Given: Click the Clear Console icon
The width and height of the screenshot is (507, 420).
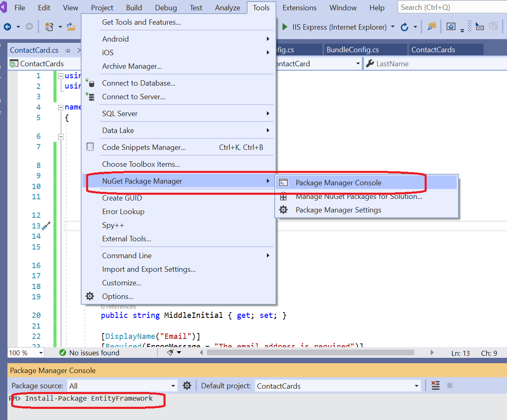Looking at the screenshot, I should [435, 385].
